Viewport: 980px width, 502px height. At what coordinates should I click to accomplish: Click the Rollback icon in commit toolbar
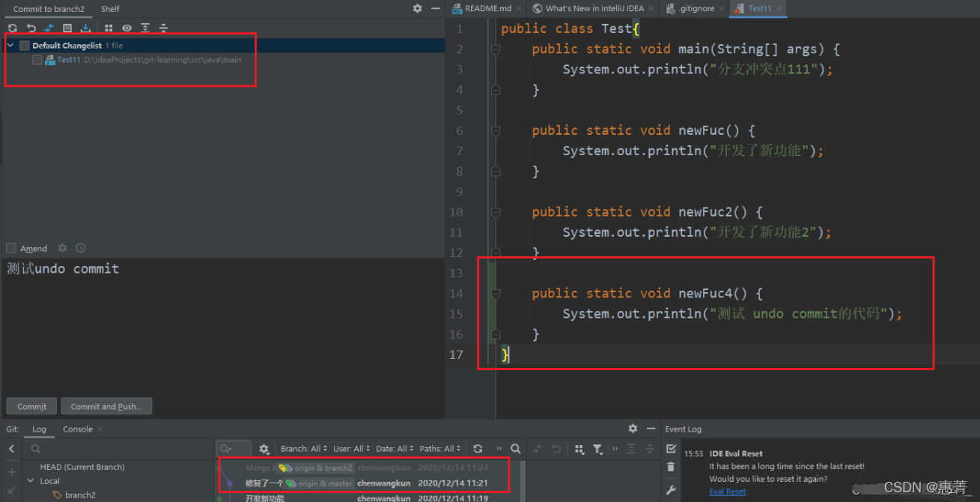coord(31,28)
